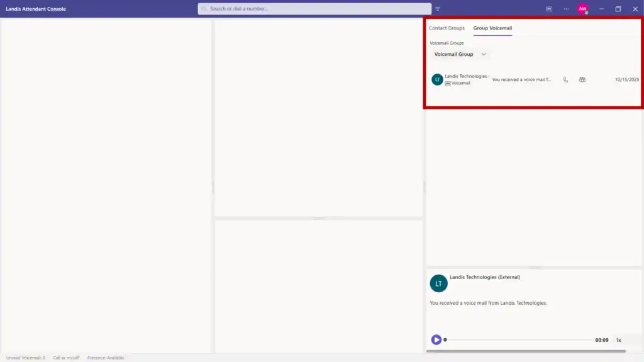The image size is (644, 362).
Task: Click the Voicemail badge under Landis Technologies
Action: pos(457,82)
